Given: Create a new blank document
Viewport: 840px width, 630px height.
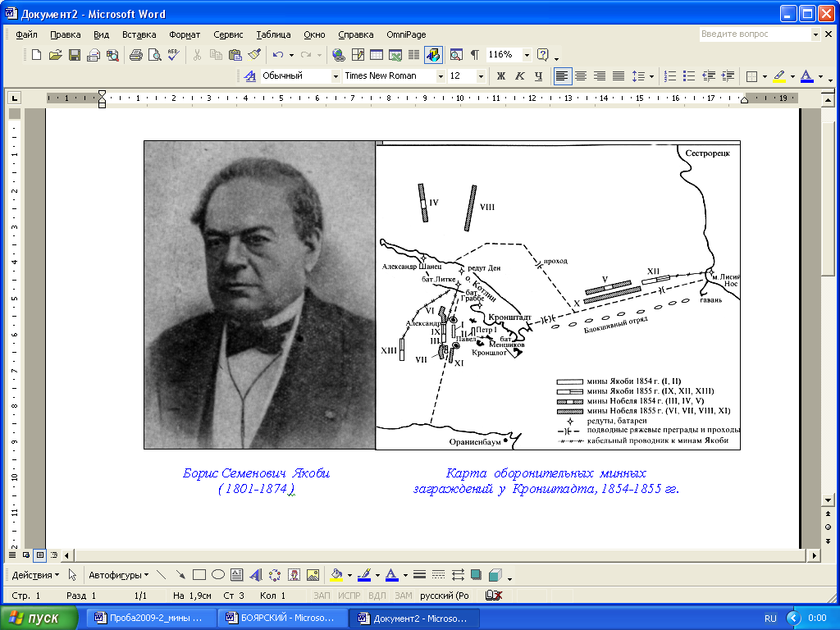Looking at the screenshot, I should (x=36, y=55).
